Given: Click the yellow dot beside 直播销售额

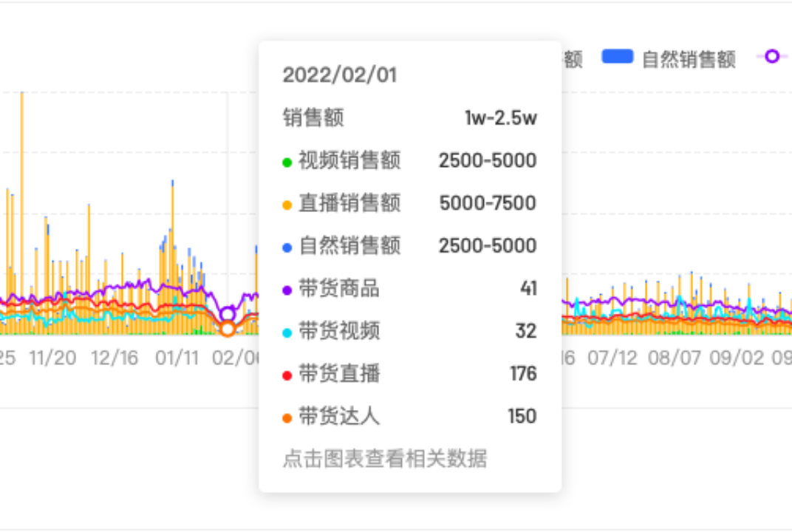Looking at the screenshot, I should click(287, 205).
